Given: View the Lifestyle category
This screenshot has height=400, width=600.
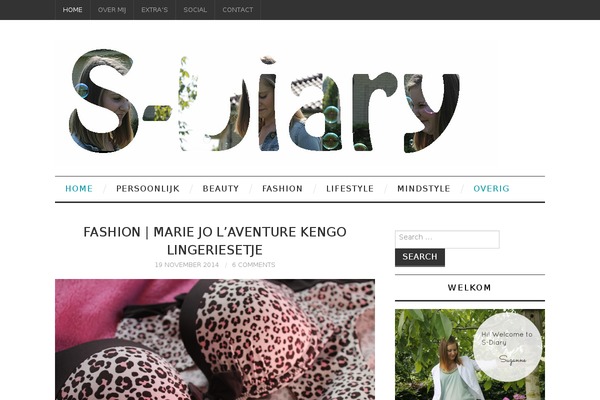Looking at the screenshot, I should pos(350,189).
